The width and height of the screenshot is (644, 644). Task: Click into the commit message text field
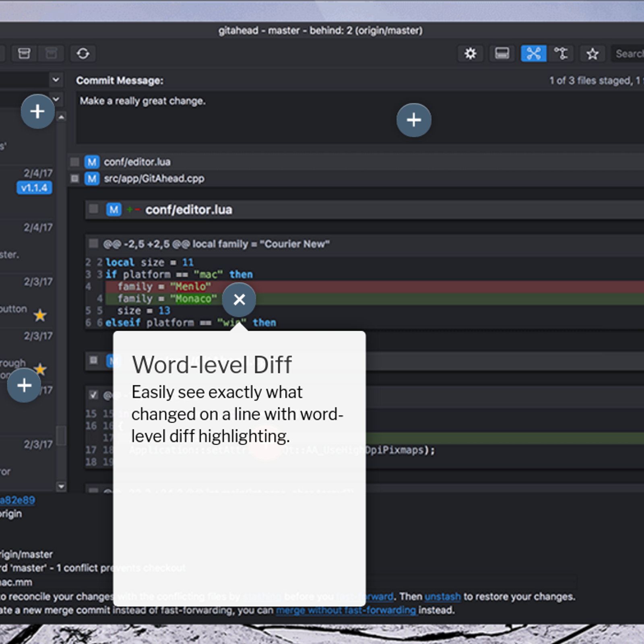pyautogui.click(x=360, y=117)
